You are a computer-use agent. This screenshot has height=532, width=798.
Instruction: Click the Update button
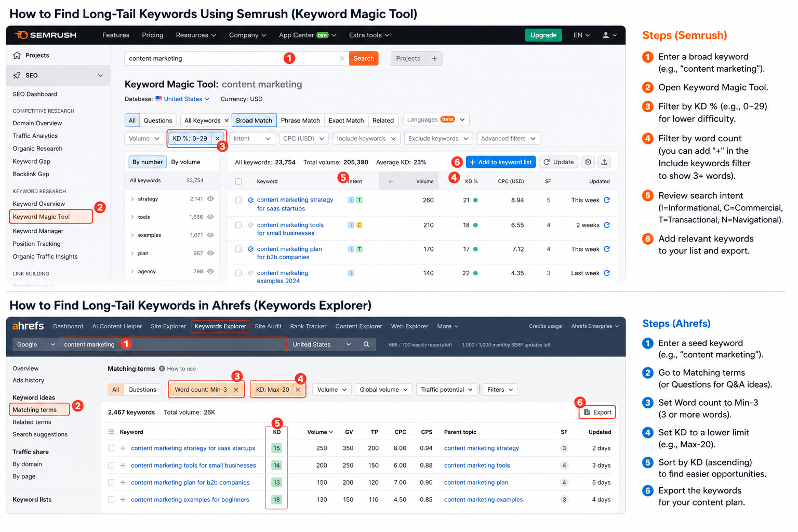click(x=558, y=162)
